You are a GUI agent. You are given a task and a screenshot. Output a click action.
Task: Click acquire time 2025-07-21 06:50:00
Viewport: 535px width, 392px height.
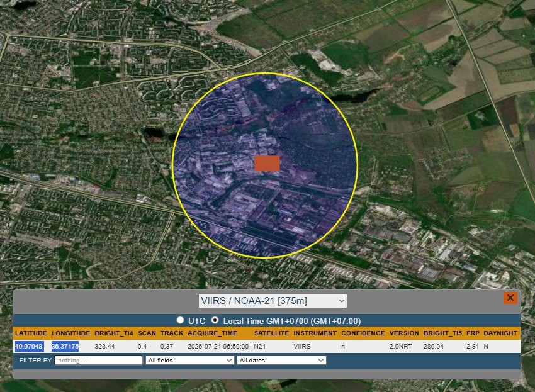coord(218,346)
